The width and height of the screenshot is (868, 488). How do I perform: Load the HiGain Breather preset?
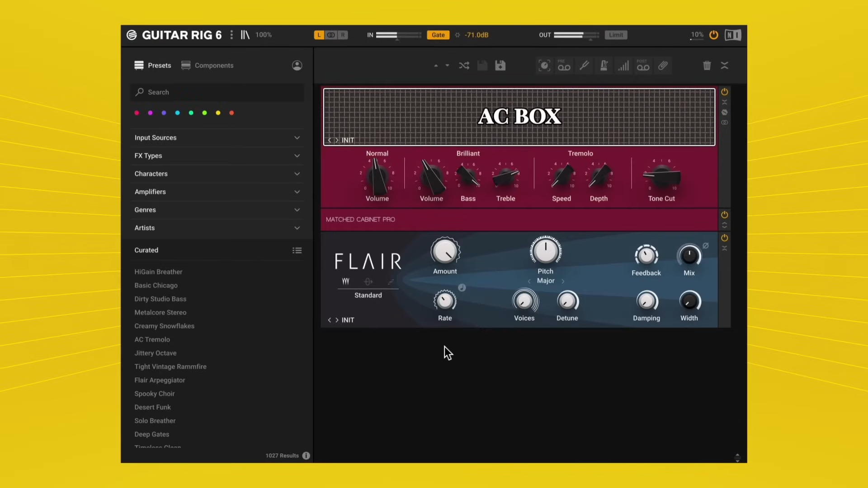[158, 272]
